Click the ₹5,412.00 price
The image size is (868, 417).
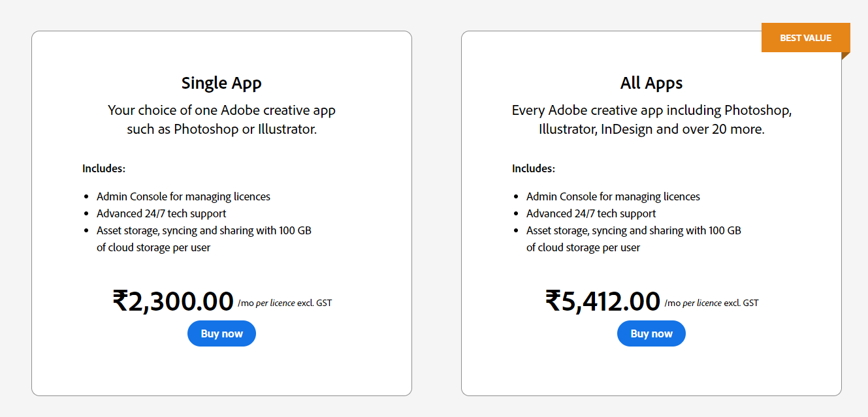(603, 301)
